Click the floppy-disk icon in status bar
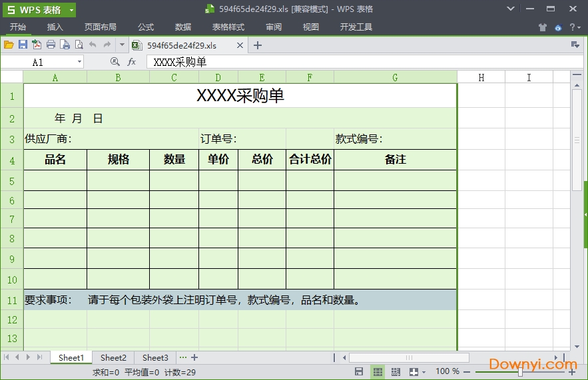Viewport: 588px width, 380px height. [x=359, y=372]
